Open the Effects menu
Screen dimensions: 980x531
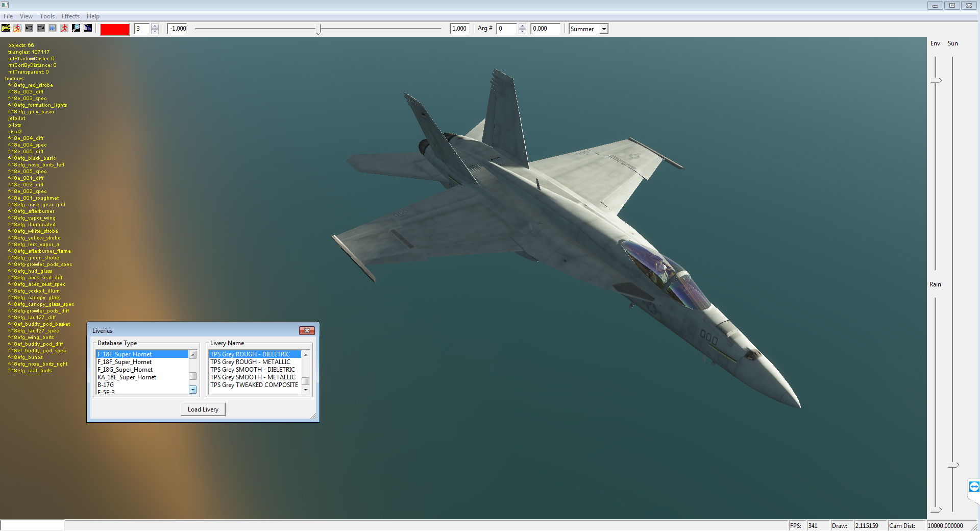[70, 16]
